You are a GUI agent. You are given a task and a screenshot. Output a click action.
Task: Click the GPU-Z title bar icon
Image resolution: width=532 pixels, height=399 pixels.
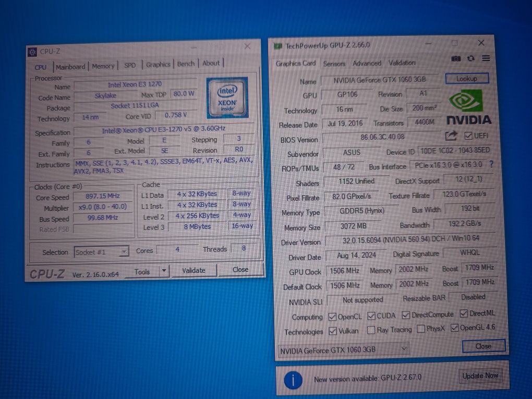click(278, 46)
